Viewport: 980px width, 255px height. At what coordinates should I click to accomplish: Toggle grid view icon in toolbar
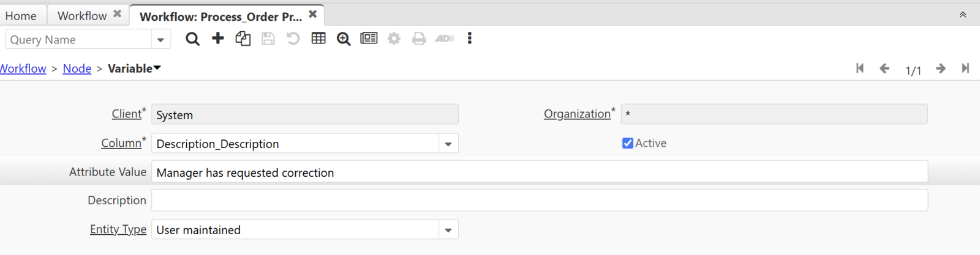pos(318,39)
